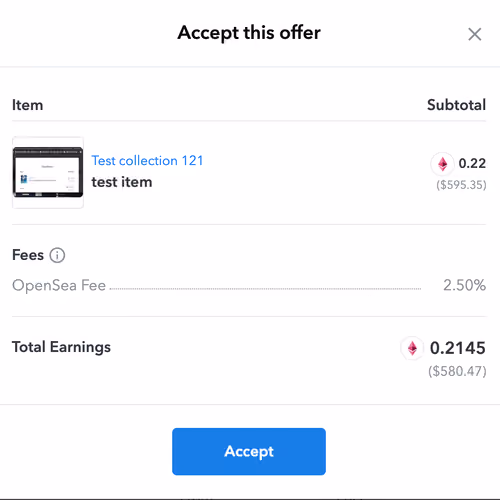
Task: Open the Test collection 121 link
Action: point(147,161)
